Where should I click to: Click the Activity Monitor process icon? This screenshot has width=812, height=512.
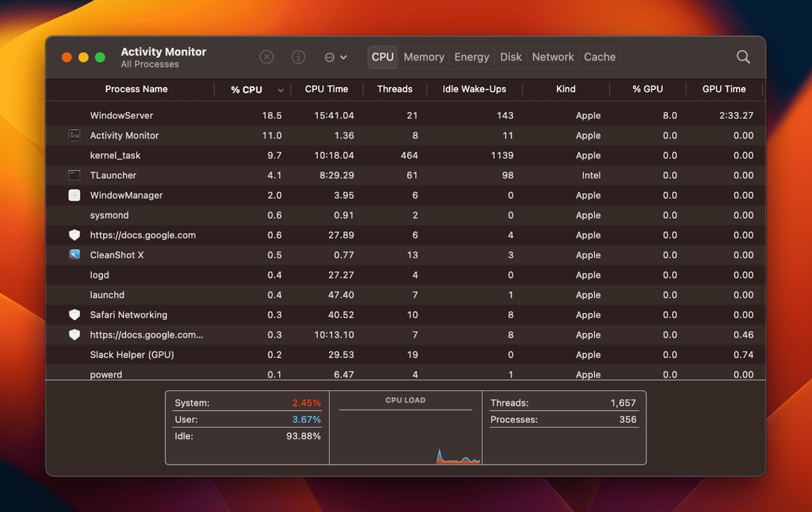[74, 135]
